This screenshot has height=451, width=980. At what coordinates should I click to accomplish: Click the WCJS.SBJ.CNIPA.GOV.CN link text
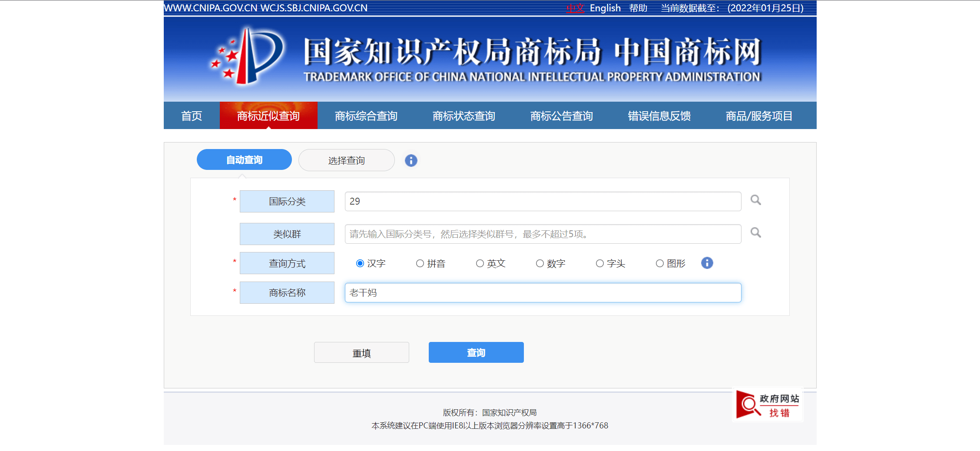[x=314, y=8]
